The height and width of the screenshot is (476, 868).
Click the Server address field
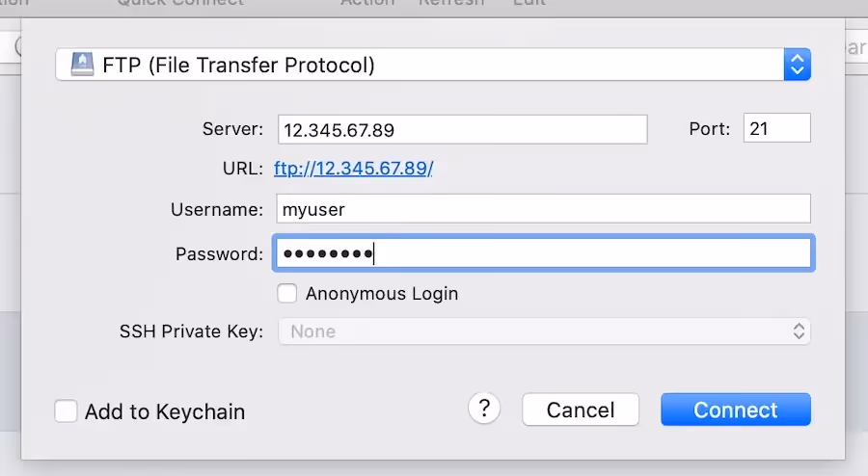[x=463, y=129]
